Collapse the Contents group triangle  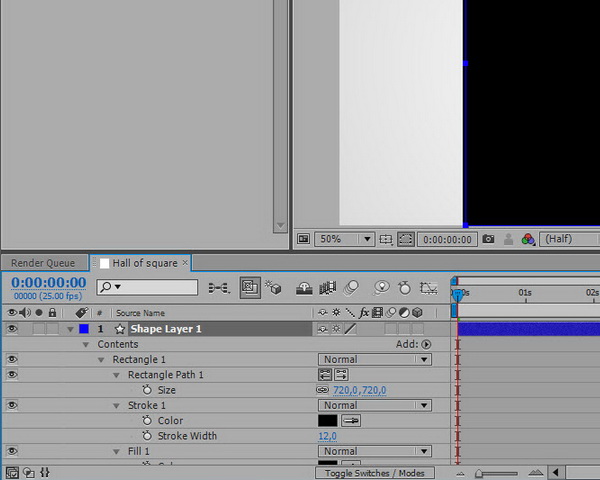coord(86,344)
